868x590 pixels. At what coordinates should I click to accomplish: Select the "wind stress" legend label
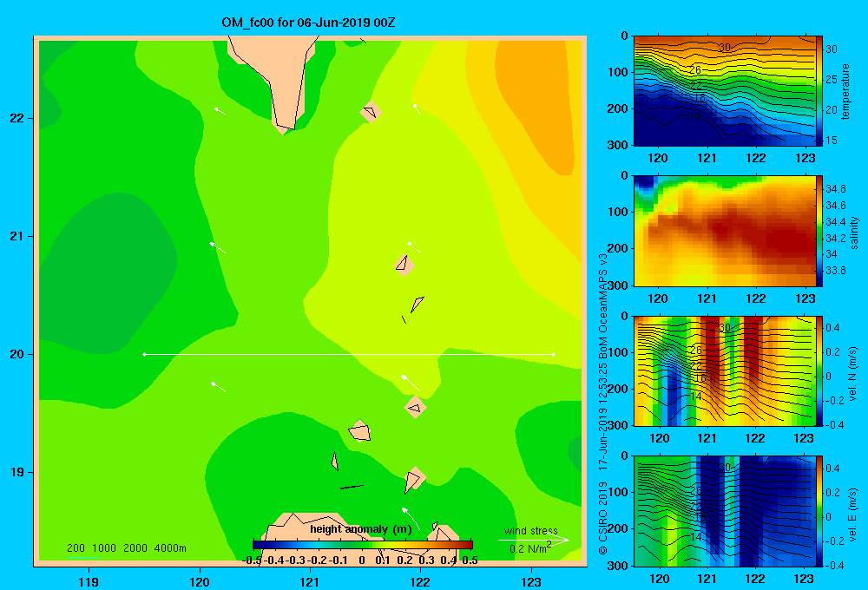coord(531,530)
